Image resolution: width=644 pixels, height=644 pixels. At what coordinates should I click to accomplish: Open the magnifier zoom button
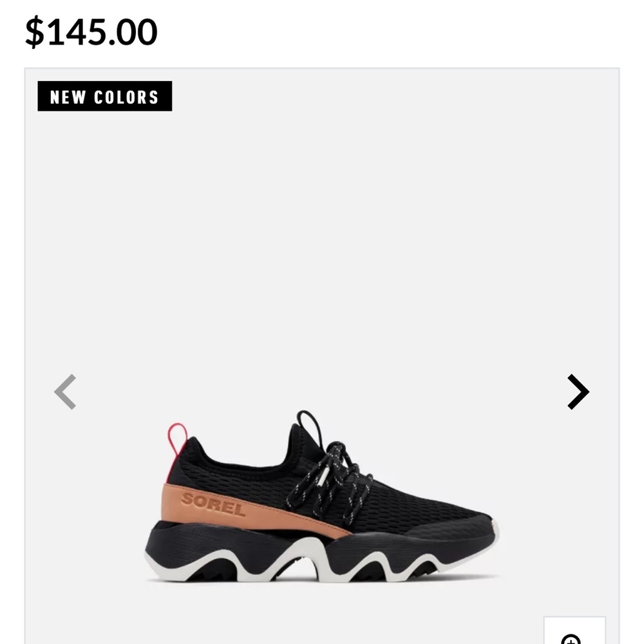coord(574,630)
